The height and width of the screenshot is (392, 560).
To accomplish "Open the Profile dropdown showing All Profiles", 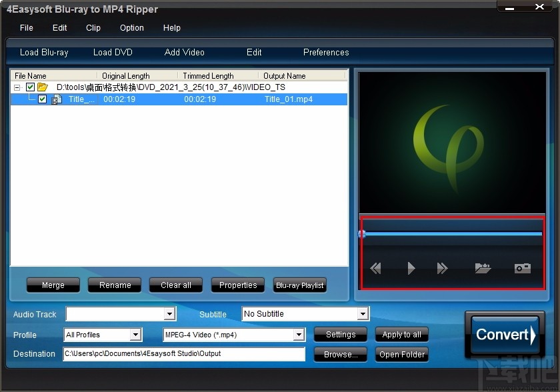I will coord(136,335).
